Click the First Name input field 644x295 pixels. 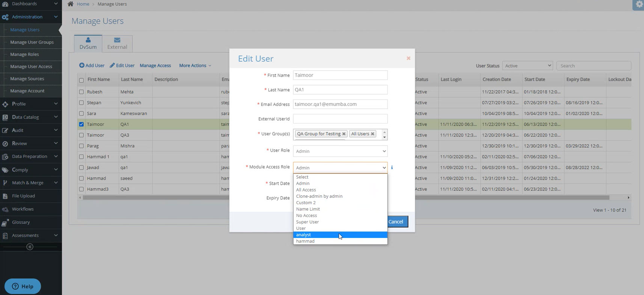(340, 75)
